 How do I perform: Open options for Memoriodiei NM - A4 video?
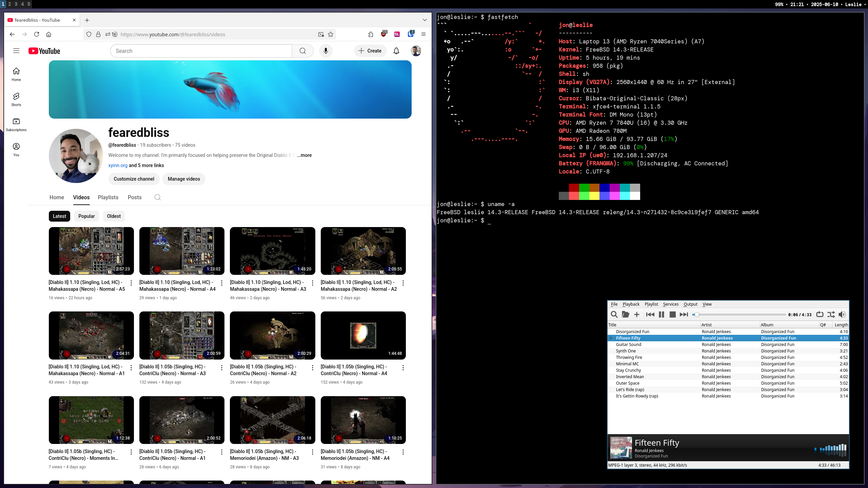pos(403,452)
